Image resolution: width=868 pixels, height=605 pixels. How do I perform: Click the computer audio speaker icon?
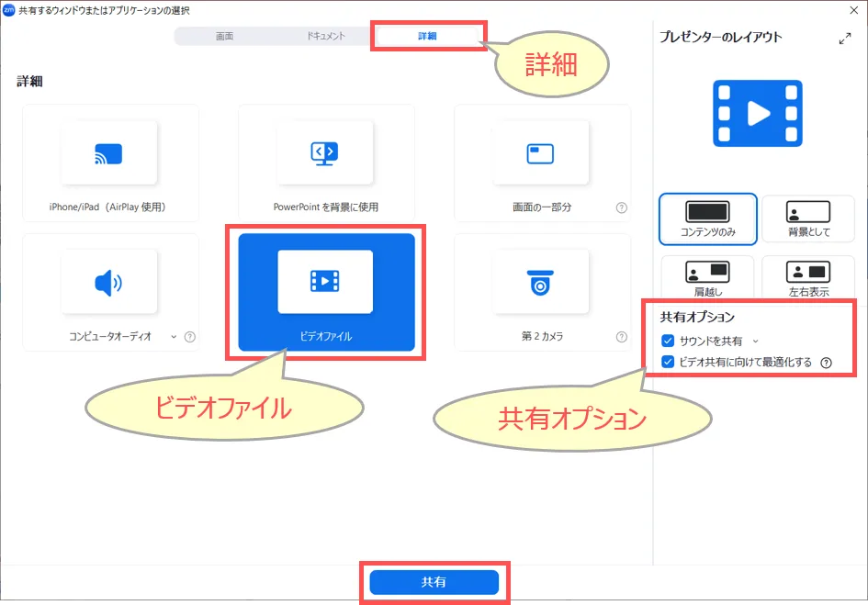(109, 284)
